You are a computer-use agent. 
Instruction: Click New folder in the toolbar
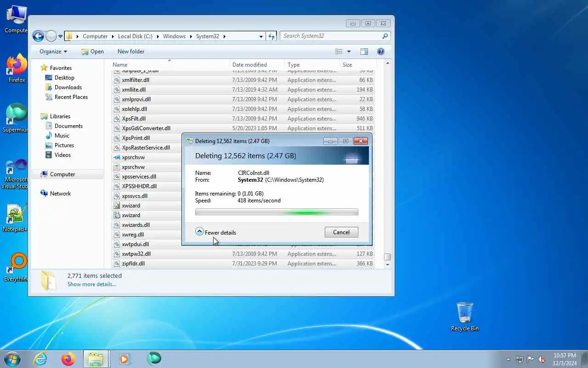click(131, 52)
